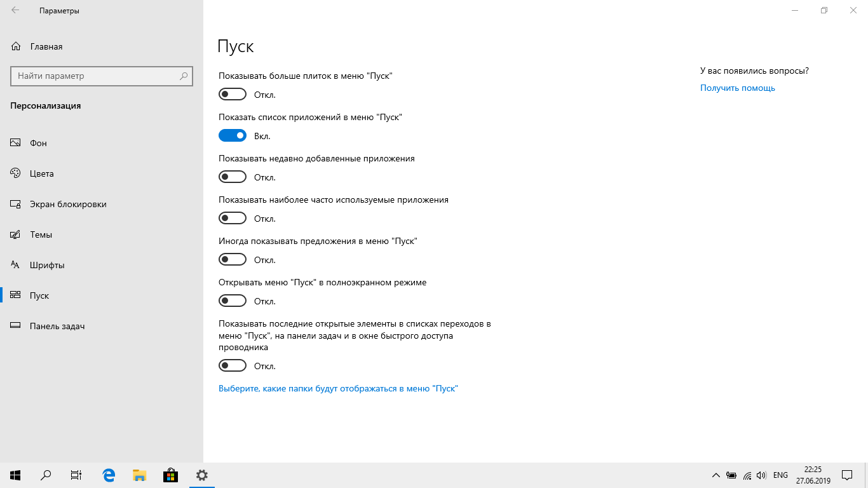The height and width of the screenshot is (488, 868).
Task: Enable showing more tiles in Start menu
Action: coord(233,95)
